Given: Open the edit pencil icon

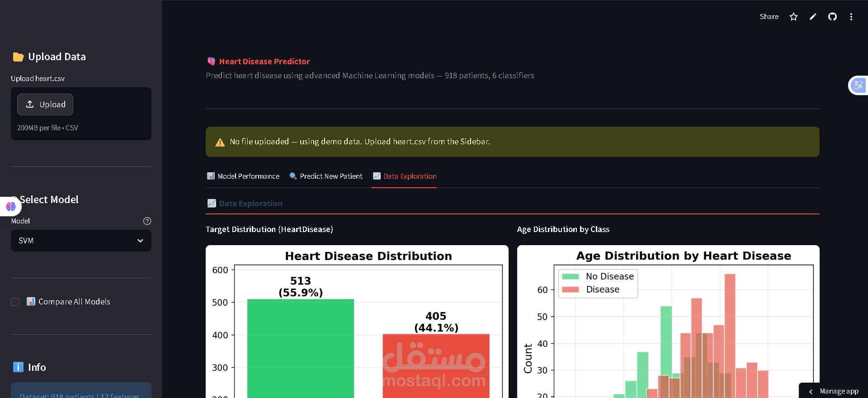Looking at the screenshot, I should tap(813, 17).
